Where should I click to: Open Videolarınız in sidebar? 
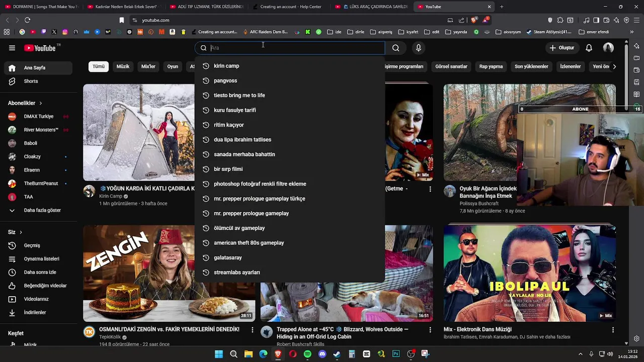(x=38, y=299)
